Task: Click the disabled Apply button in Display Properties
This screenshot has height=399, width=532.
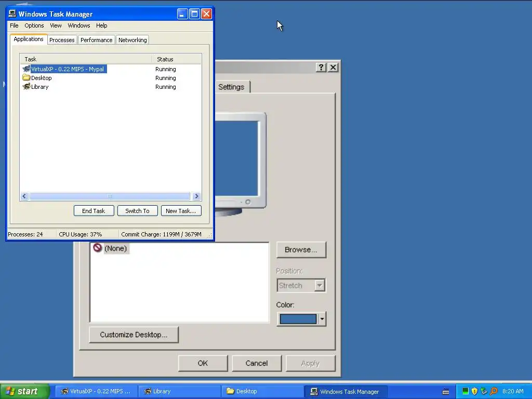Action: (310, 363)
